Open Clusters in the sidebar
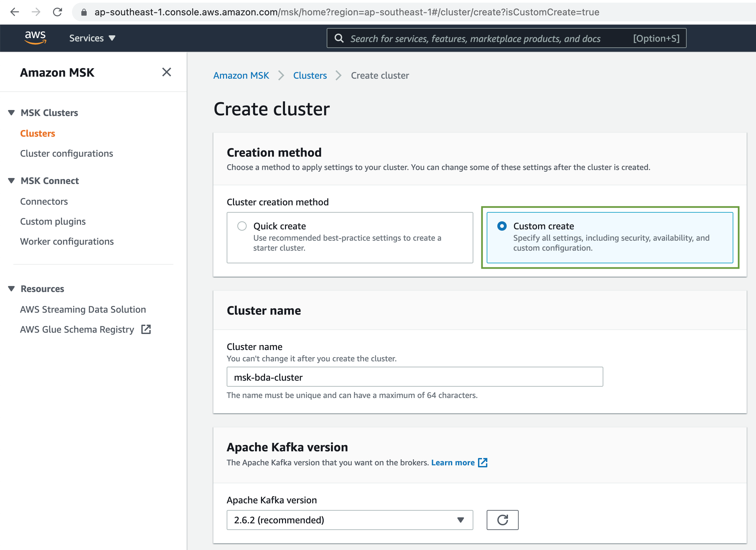This screenshot has width=756, height=550. [38, 133]
